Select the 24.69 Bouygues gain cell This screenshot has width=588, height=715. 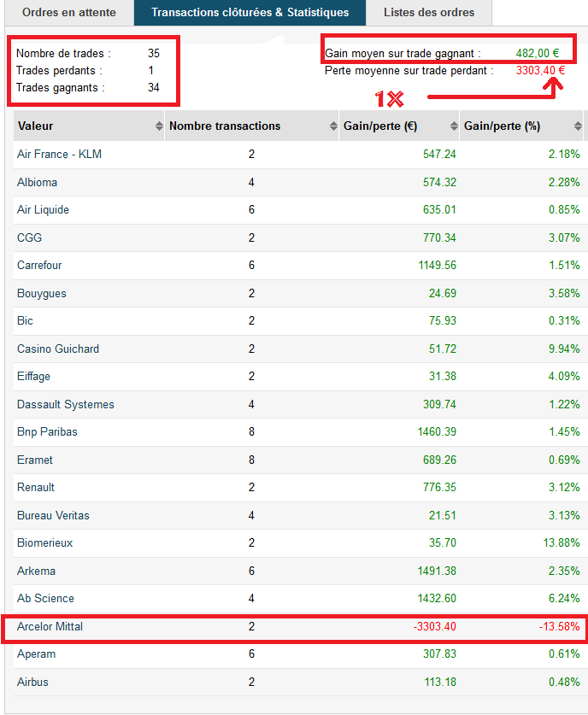click(443, 293)
